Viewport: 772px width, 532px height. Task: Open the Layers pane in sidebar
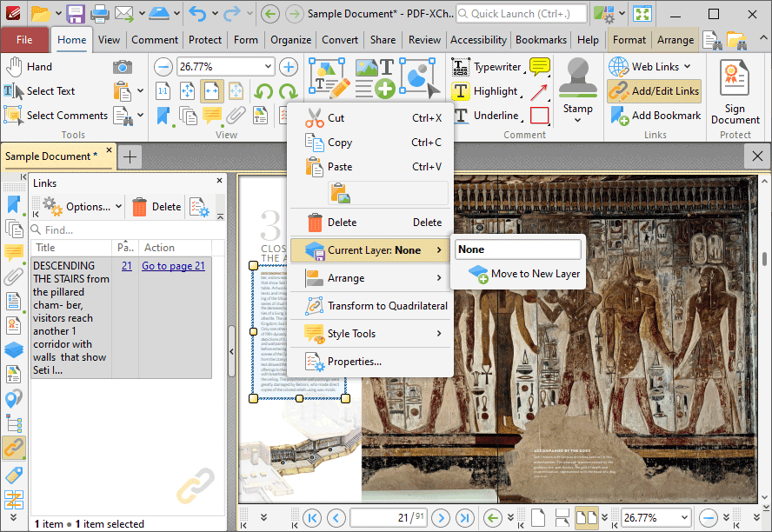pyautogui.click(x=13, y=350)
